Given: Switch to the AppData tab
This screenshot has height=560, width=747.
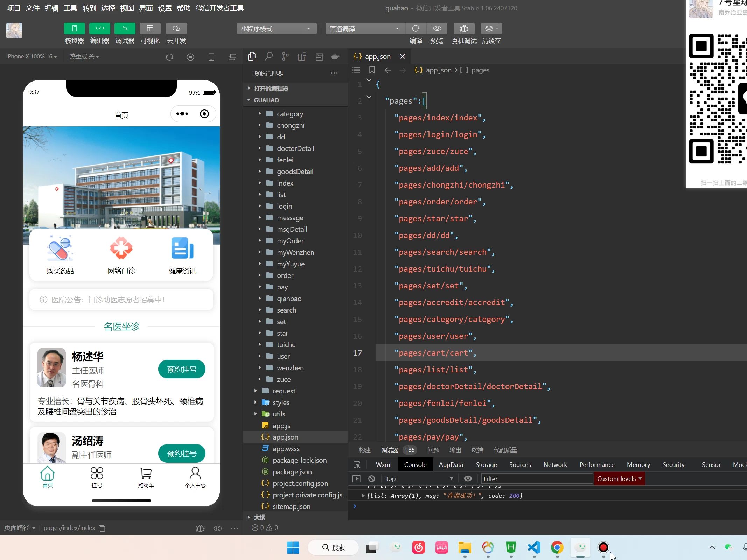Looking at the screenshot, I should [451, 464].
